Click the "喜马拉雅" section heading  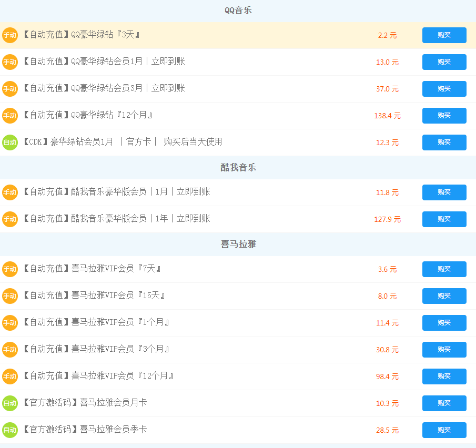tap(238, 245)
